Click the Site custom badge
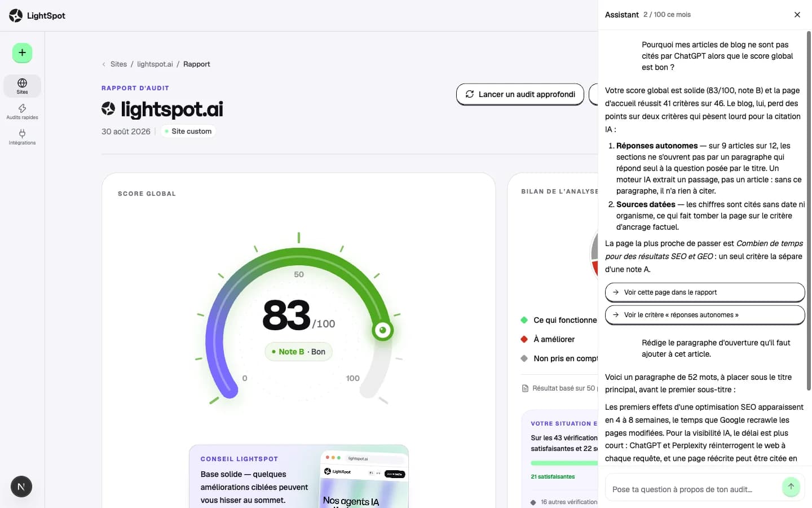 [188, 132]
